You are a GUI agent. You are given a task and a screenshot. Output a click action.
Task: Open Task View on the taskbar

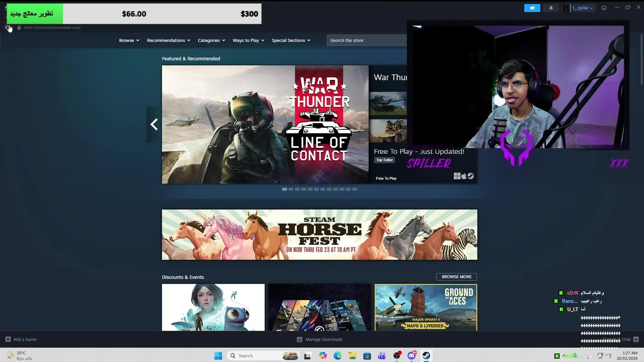click(x=307, y=355)
